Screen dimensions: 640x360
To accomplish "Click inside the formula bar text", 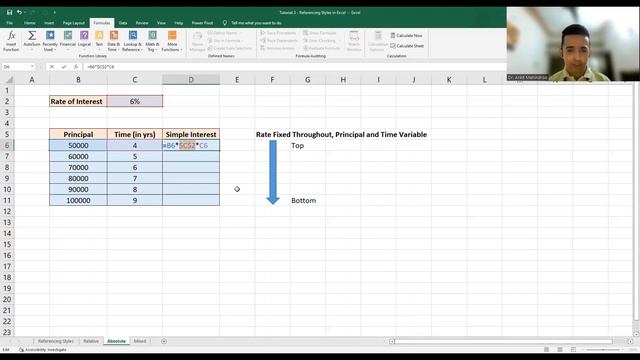I will coord(100,67).
